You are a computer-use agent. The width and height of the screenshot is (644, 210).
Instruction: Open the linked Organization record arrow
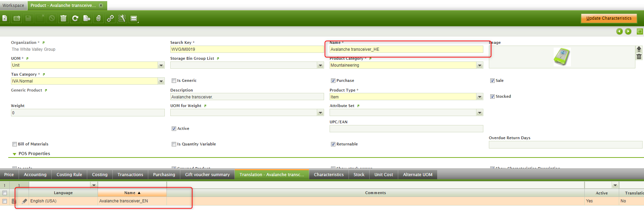click(43, 43)
